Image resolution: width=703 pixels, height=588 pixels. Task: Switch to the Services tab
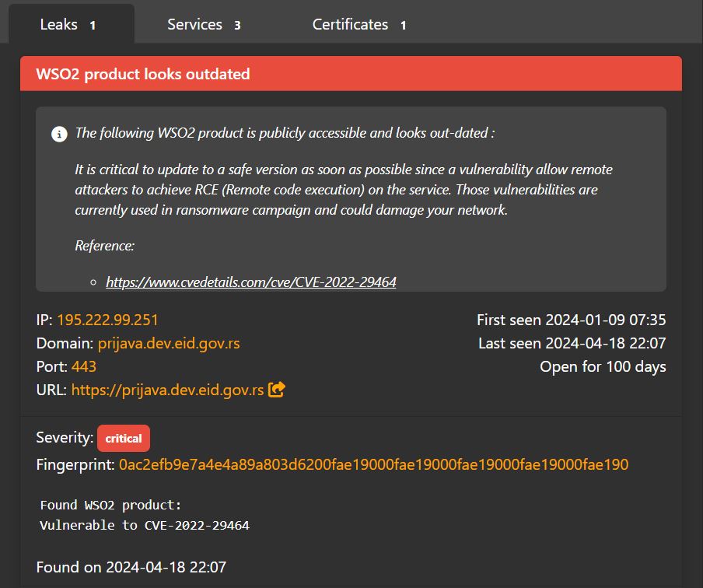tap(204, 24)
